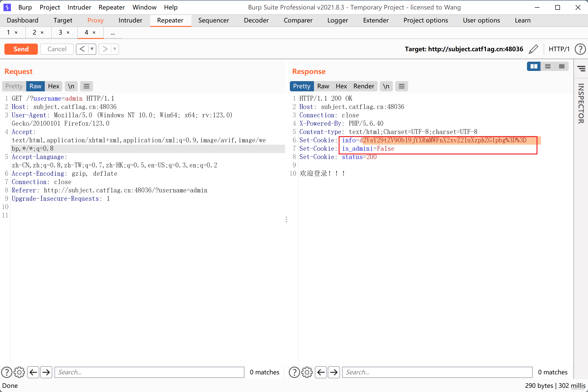Switch Request view to Pretty

point(14,86)
